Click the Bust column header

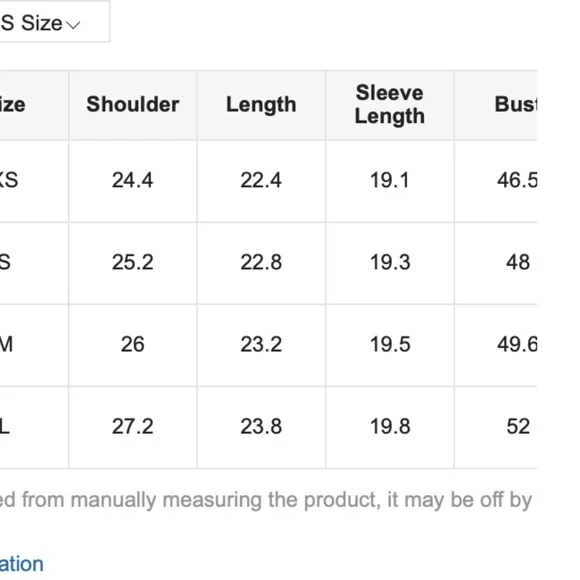tap(516, 104)
